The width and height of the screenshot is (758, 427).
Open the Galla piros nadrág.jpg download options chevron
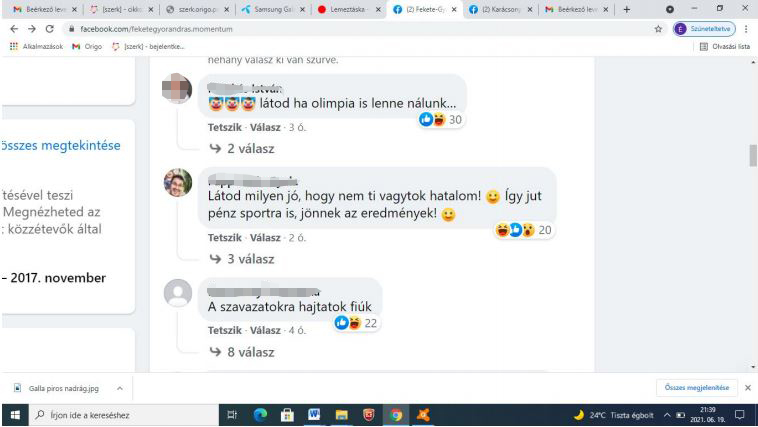120,388
